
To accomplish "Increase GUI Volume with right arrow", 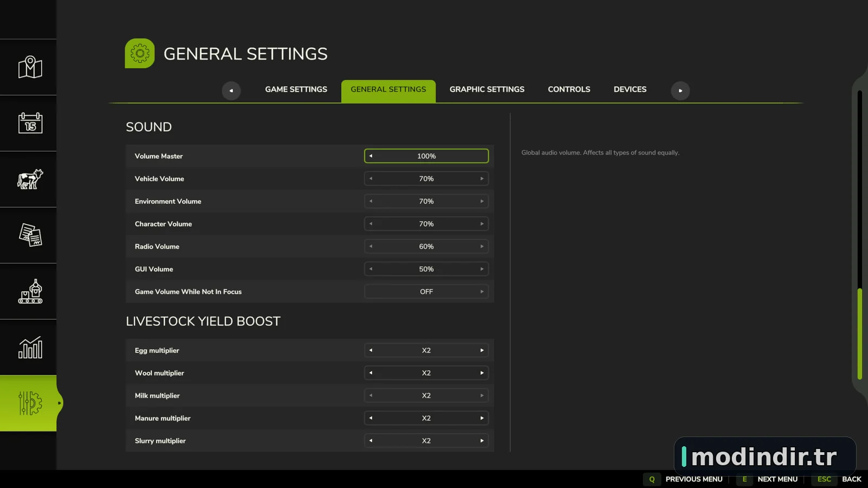I will coord(482,269).
